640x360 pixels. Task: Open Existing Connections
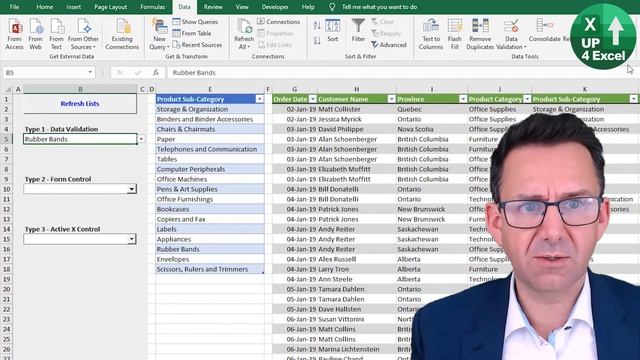coord(122,35)
